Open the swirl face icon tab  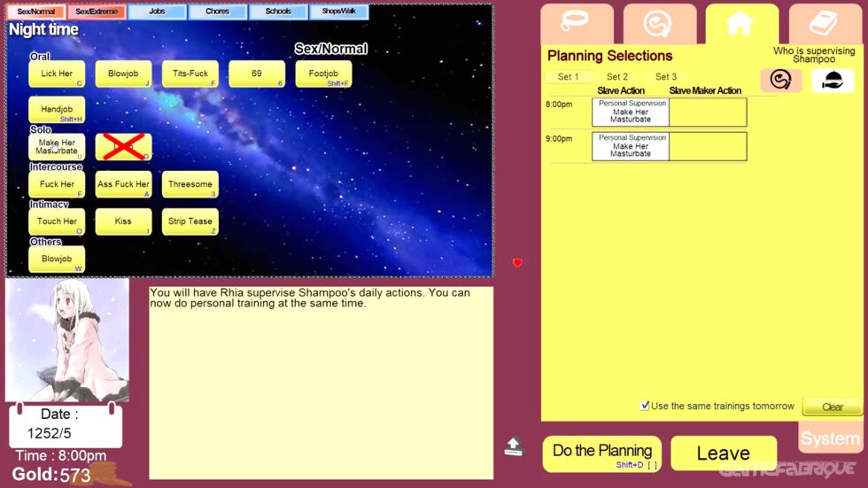point(659,24)
